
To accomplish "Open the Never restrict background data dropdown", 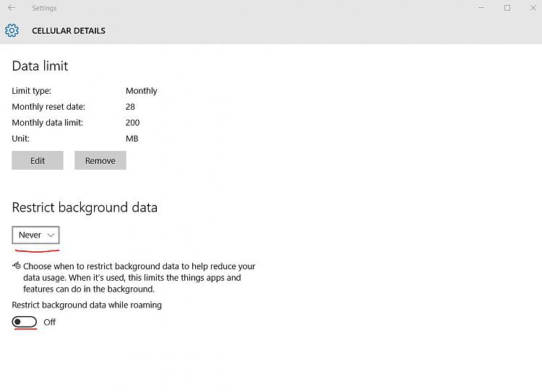I will [x=35, y=235].
